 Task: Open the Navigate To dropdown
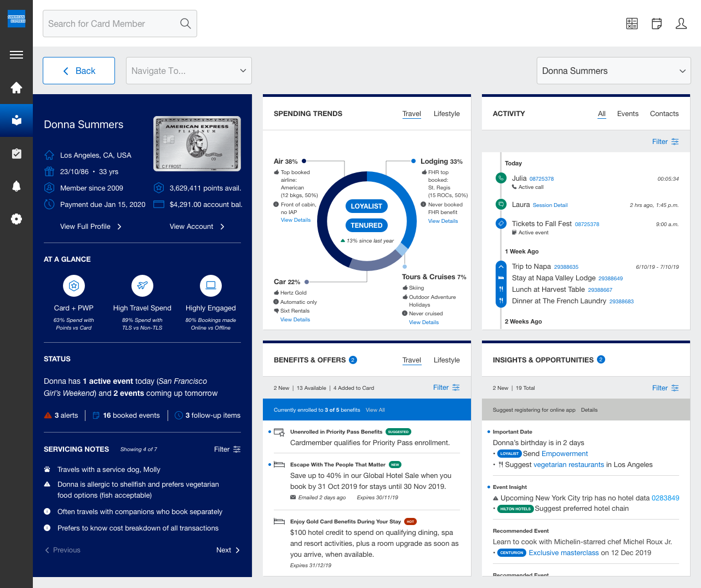click(189, 71)
